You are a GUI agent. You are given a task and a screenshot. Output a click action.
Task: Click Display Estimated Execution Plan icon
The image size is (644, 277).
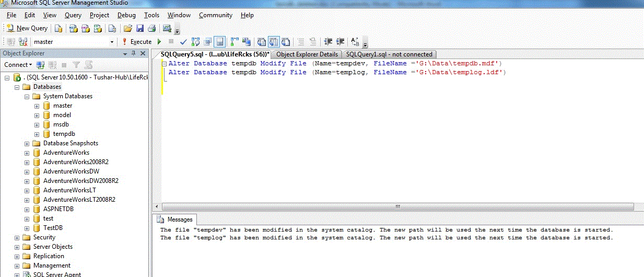pos(195,42)
